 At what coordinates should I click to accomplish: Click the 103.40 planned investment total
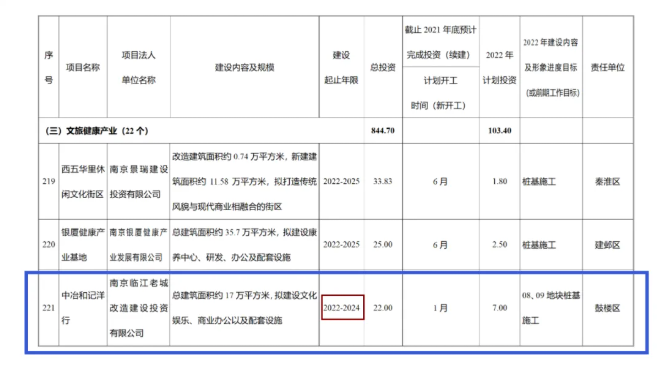pos(500,131)
